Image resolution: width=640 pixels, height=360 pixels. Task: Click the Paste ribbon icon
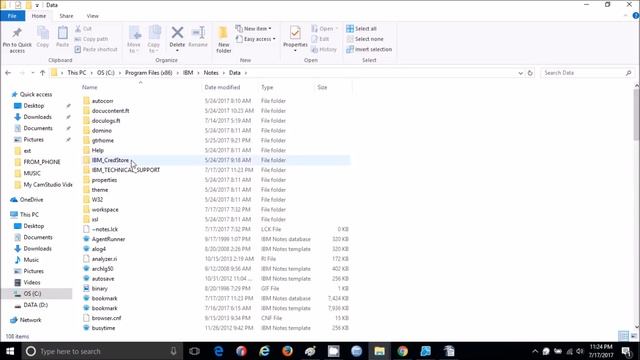pos(62,33)
